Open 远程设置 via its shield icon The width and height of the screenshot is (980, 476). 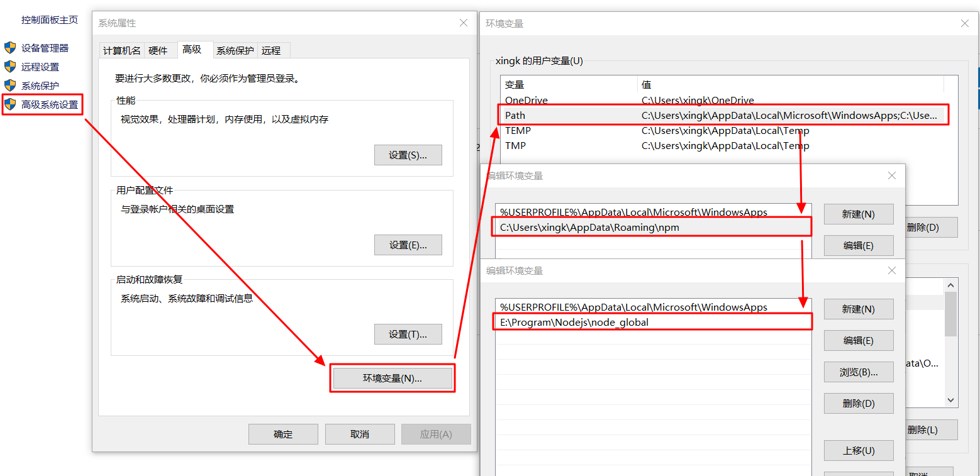coord(11,67)
